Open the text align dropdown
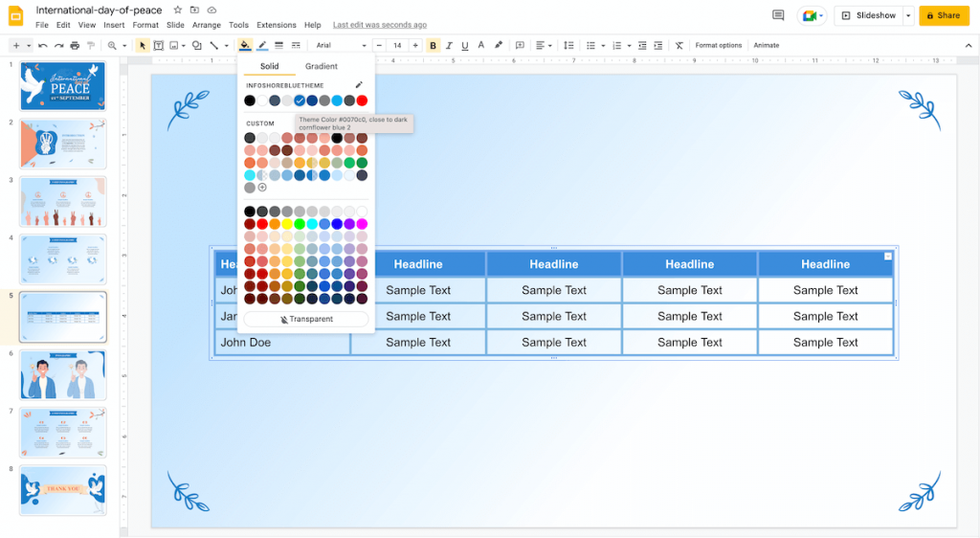This screenshot has height=538, width=980. (543, 45)
